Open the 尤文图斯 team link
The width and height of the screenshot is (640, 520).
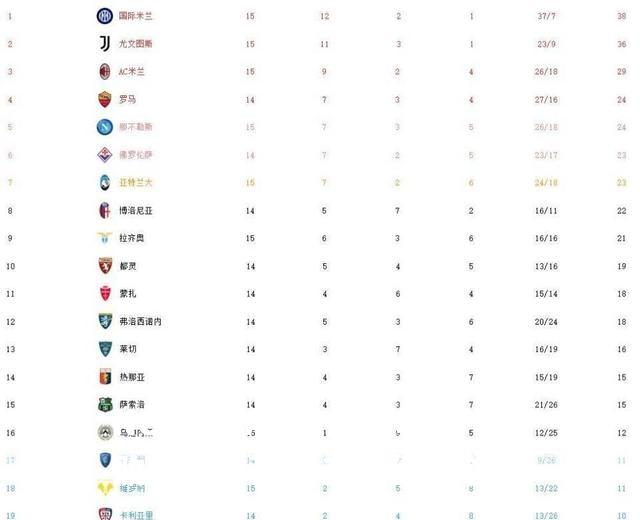click(136, 44)
